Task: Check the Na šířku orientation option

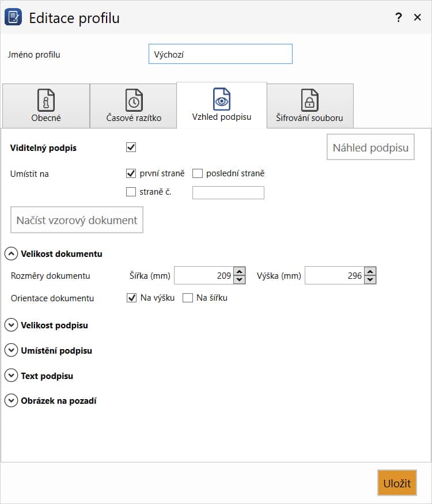Action: 188,298
